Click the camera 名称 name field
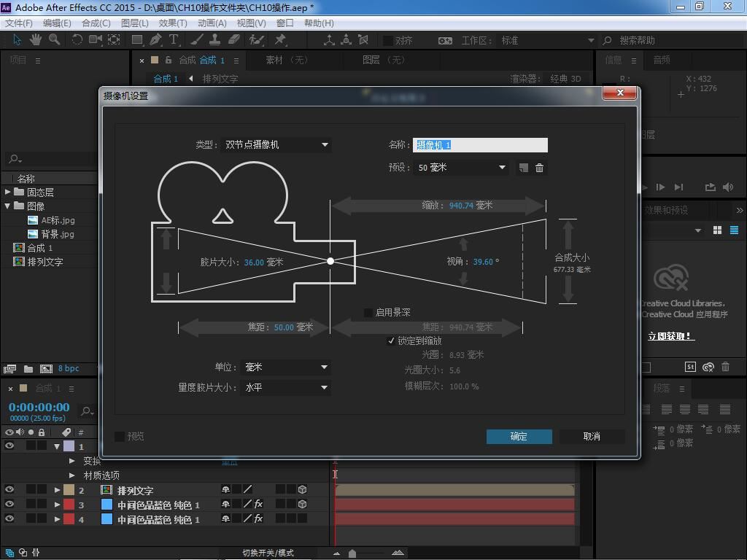The image size is (747, 560). coord(480,145)
